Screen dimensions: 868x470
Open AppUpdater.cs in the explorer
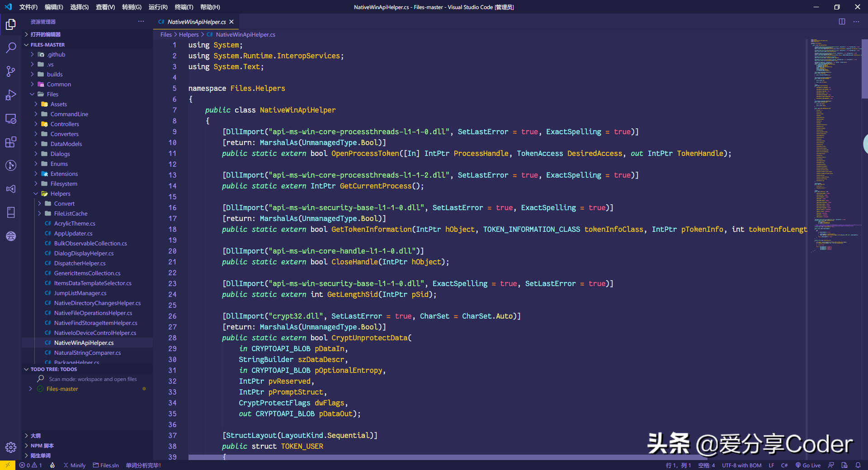pos(73,234)
